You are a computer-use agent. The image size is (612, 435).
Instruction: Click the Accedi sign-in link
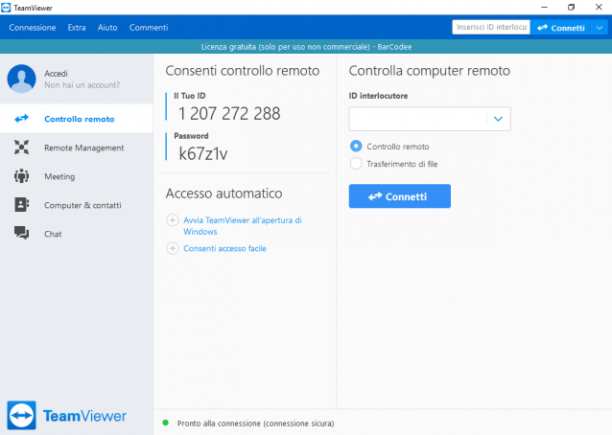(x=56, y=73)
